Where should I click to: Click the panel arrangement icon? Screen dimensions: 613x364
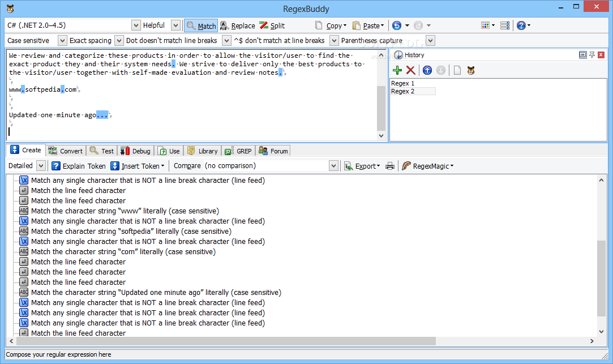click(x=505, y=26)
